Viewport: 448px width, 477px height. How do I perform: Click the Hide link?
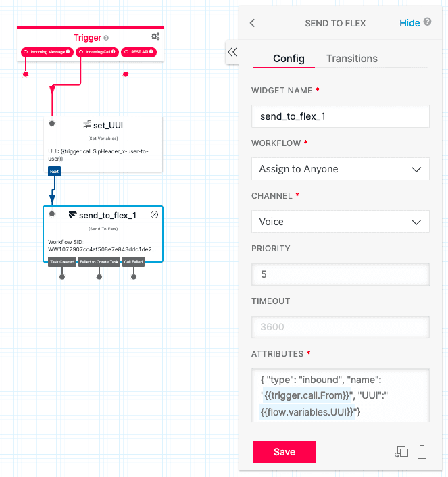tap(409, 23)
